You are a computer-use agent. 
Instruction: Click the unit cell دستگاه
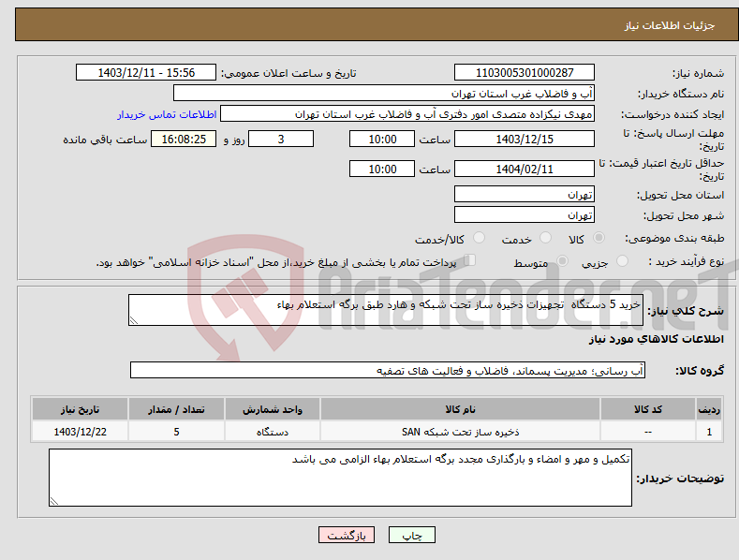273,432
